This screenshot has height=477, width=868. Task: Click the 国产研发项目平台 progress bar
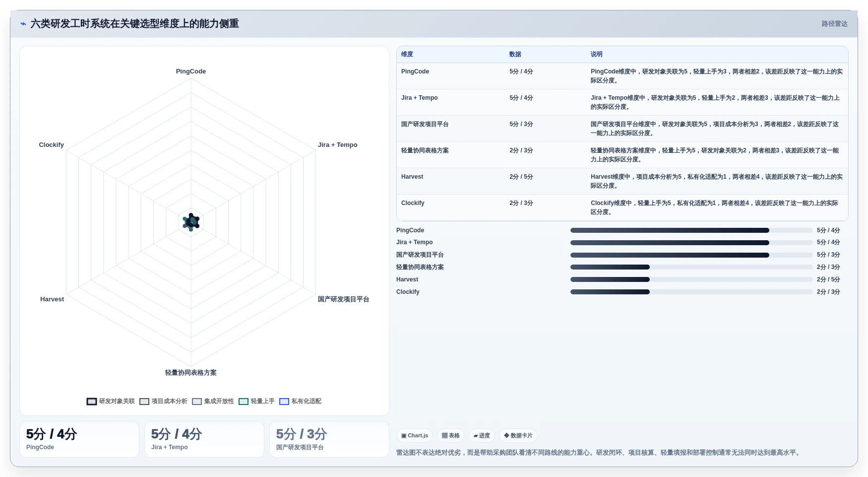tap(691, 255)
